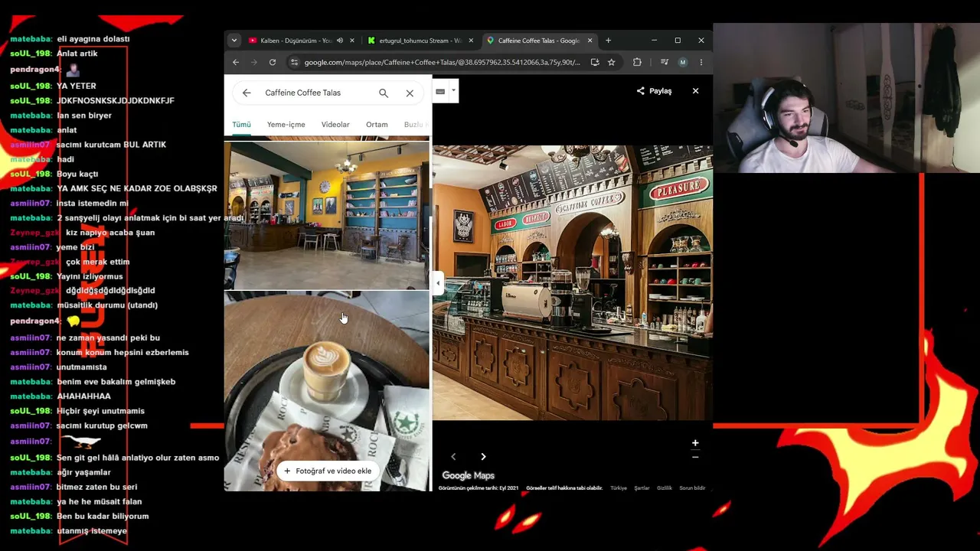Click chat message 'Hiçbir şeyi unutmamis'
980x551 pixels.
click(x=100, y=411)
